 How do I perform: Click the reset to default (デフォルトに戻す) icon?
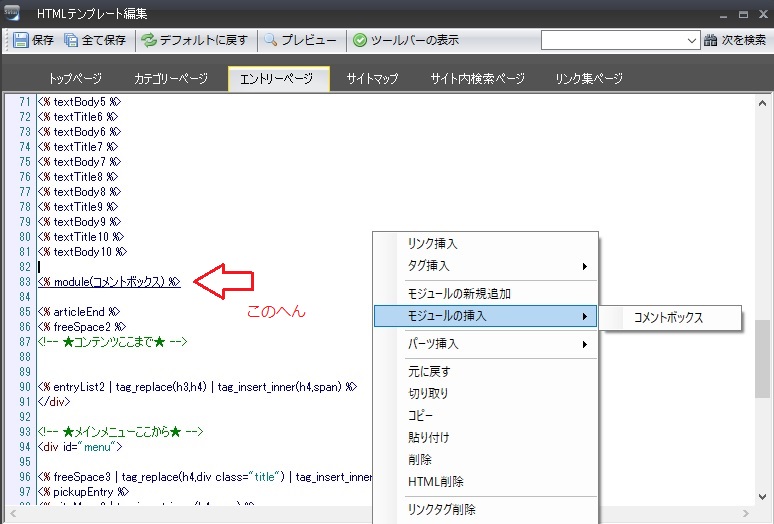148,41
